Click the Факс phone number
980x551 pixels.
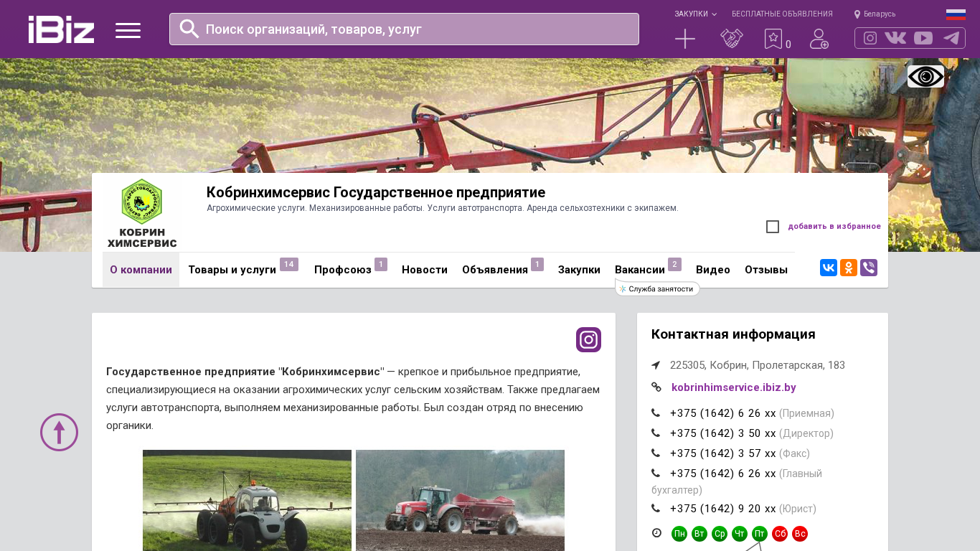723,453
